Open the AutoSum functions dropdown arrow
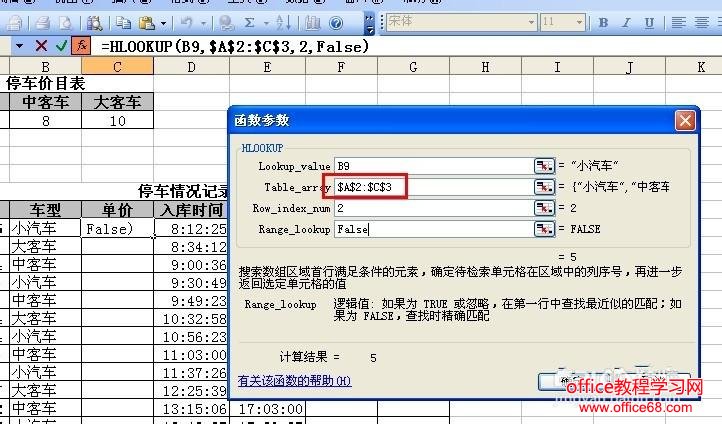Image resolution: width=722 pixels, height=424 pixels. pos(266,23)
